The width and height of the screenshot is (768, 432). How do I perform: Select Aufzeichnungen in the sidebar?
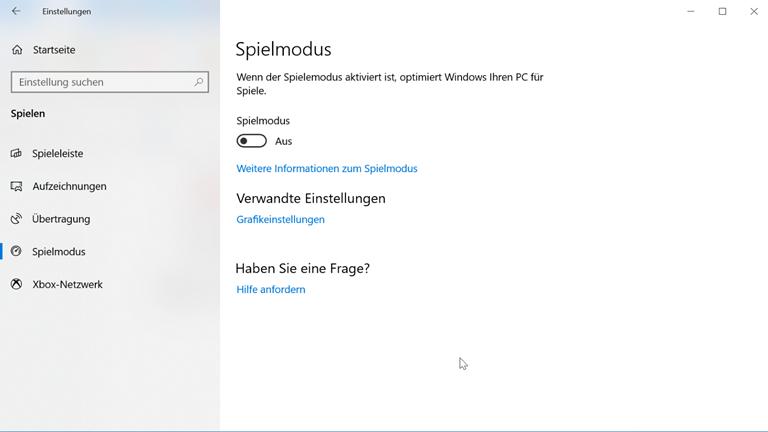click(69, 187)
